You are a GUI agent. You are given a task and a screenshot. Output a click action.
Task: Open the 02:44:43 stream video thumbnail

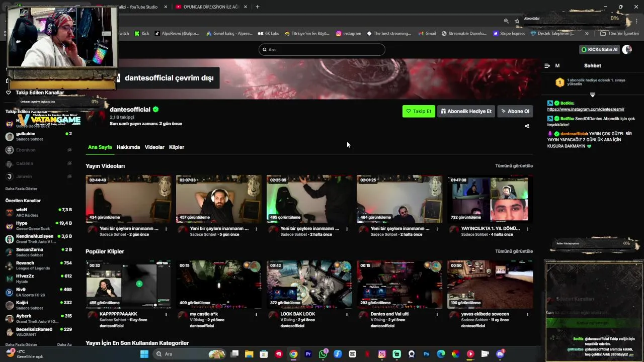[128, 199]
